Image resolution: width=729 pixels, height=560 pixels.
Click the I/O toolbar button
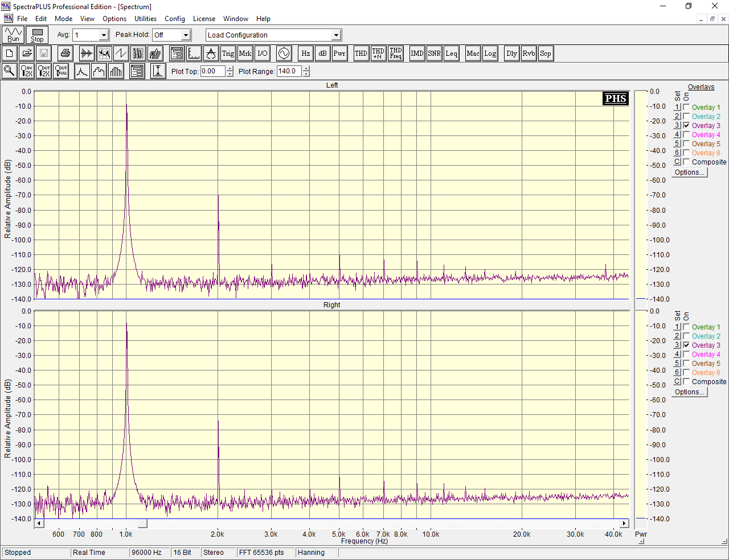click(262, 53)
